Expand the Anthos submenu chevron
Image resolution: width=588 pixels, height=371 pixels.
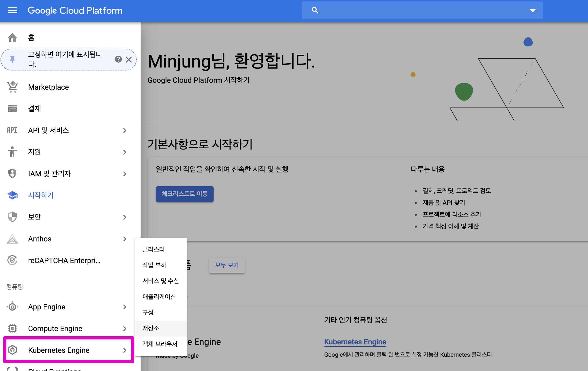point(125,239)
